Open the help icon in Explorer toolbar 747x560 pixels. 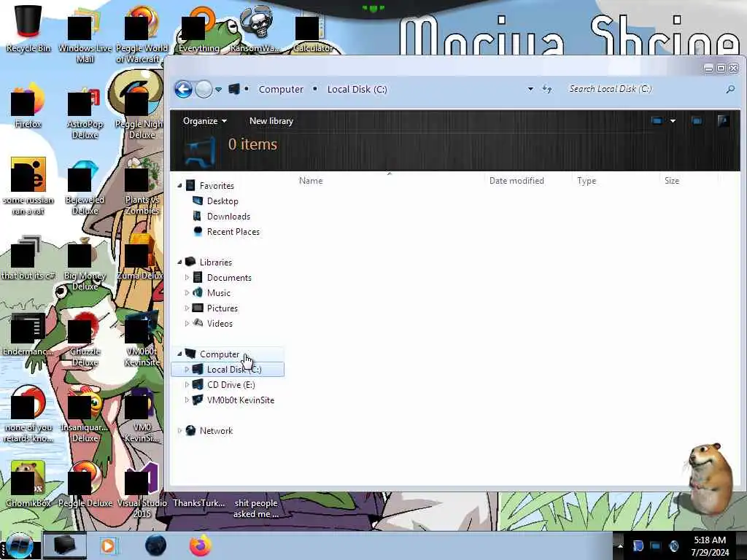coord(723,121)
